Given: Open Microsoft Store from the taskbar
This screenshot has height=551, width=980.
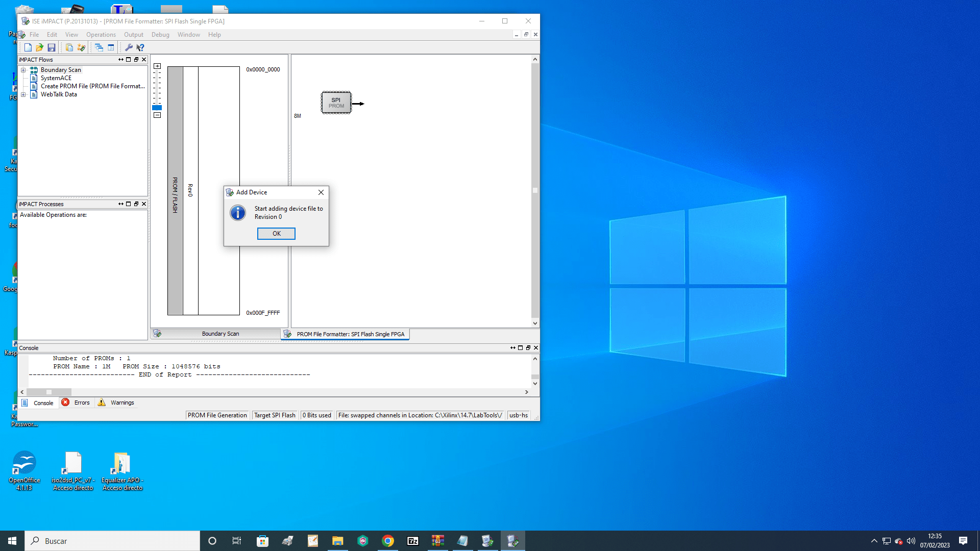Looking at the screenshot, I should click(x=262, y=541).
